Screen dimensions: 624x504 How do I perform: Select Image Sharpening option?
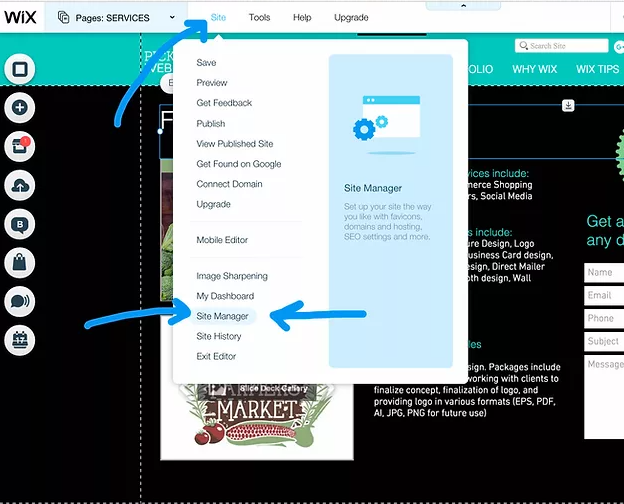pyautogui.click(x=232, y=276)
